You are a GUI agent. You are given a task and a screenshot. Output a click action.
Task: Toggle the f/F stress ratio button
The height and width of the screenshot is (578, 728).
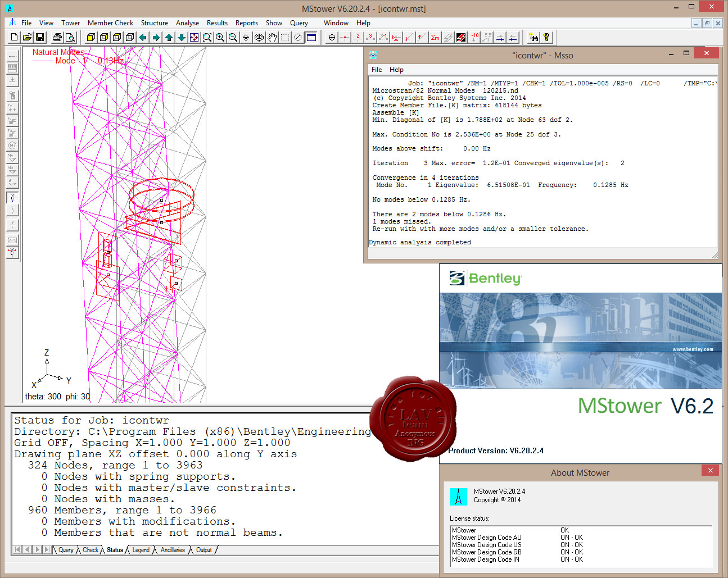pyautogui.click(x=12, y=225)
